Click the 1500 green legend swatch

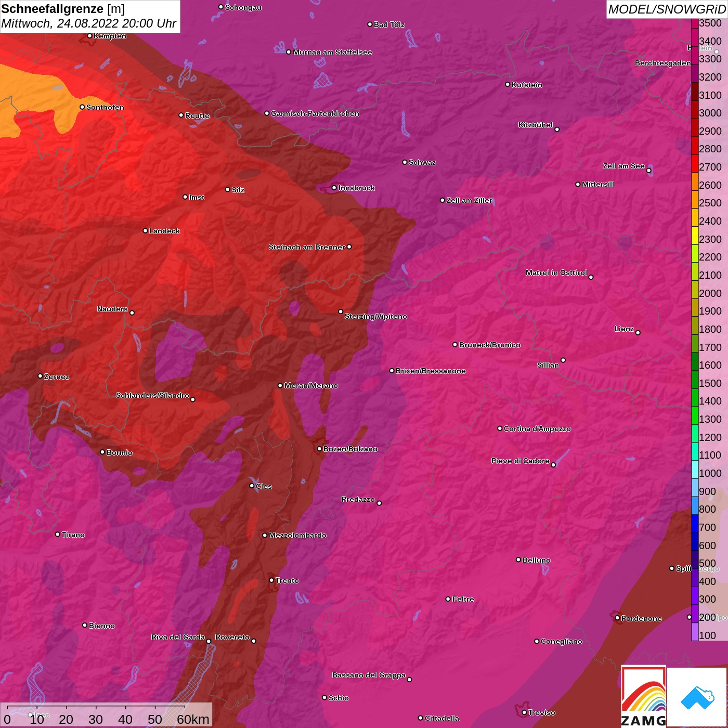click(x=695, y=380)
